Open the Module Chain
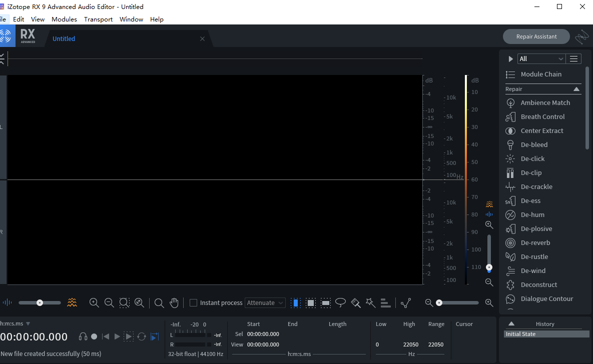Viewport: 593px width, 364px height. (541, 74)
